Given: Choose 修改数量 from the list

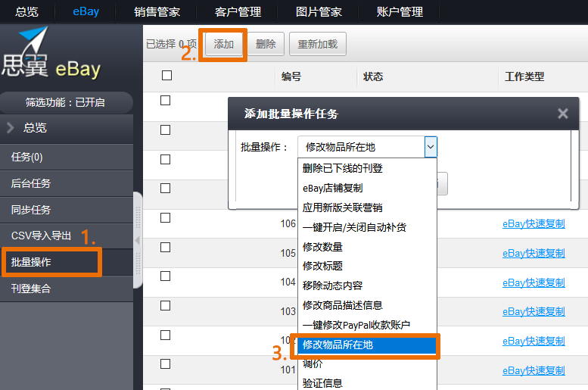Looking at the screenshot, I should (x=367, y=247).
